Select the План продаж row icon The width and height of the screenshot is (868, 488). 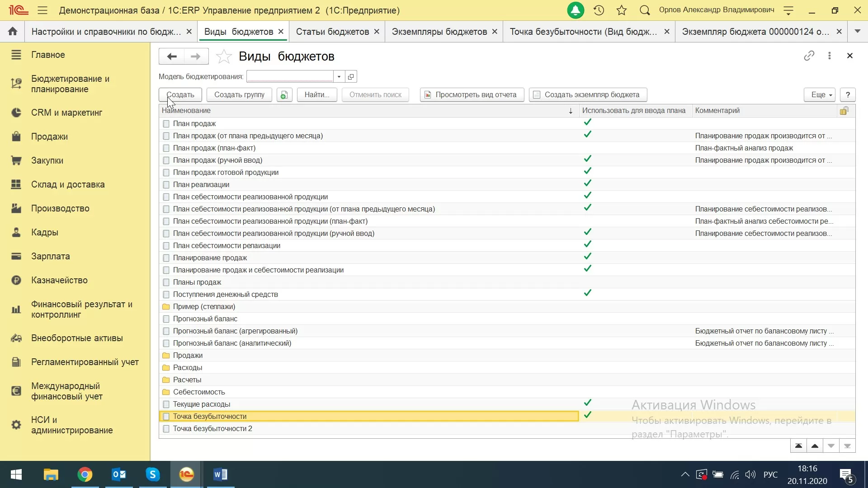pyautogui.click(x=166, y=124)
